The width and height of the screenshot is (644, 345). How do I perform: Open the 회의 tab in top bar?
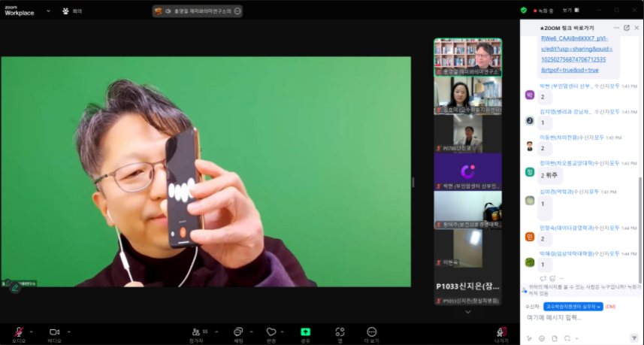(73, 11)
